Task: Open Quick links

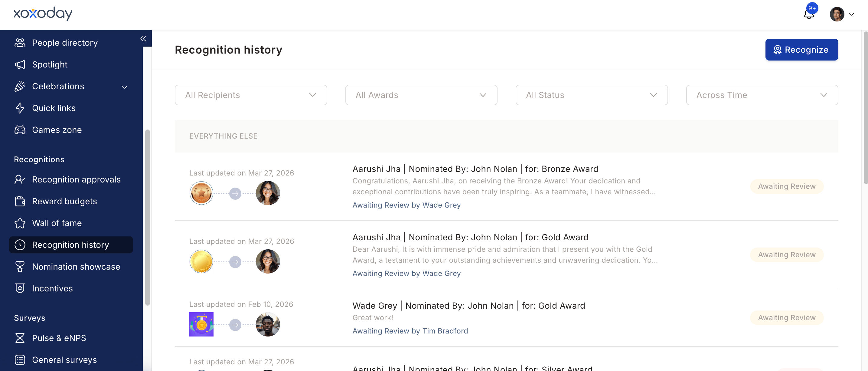Action: click(x=54, y=108)
